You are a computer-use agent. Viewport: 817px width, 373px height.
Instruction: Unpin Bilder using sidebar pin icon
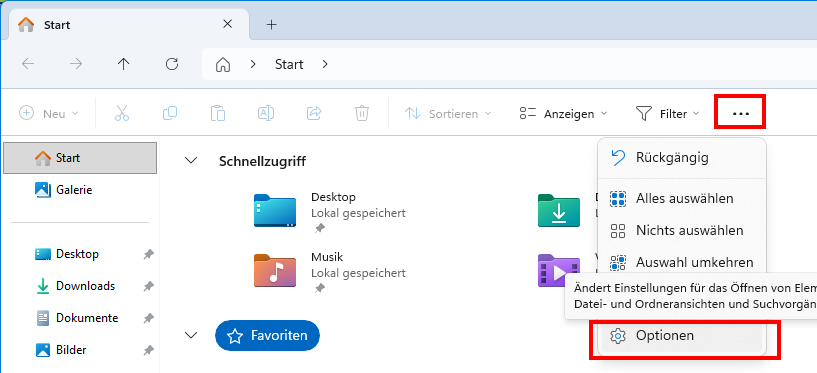(x=148, y=350)
